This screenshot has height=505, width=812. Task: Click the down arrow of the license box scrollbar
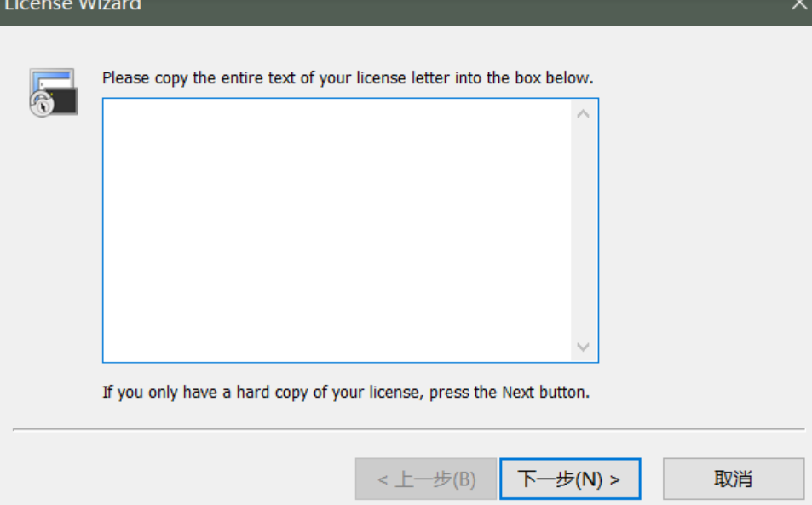tap(584, 347)
